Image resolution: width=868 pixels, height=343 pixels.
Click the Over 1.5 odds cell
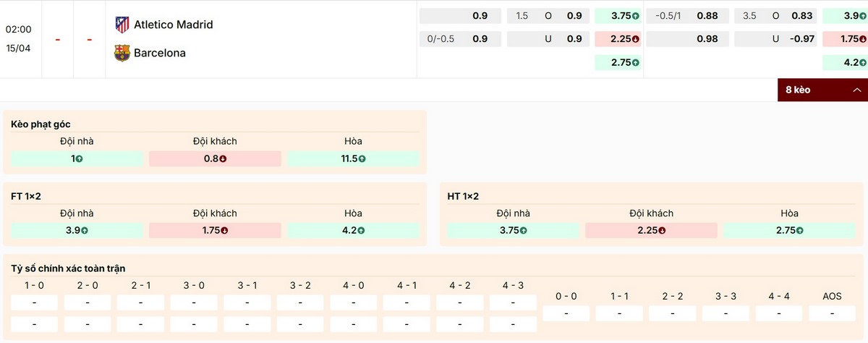548,16
